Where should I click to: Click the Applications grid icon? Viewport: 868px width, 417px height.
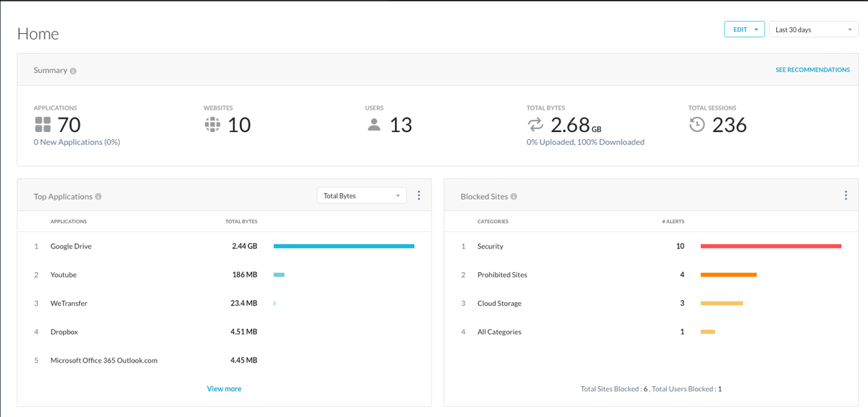coord(43,125)
